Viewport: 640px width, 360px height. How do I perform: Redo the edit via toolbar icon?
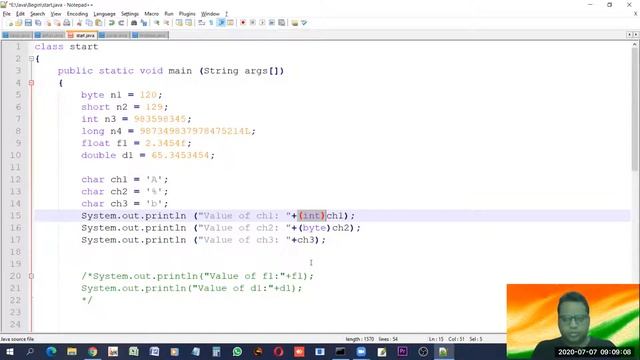click(x=121, y=23)
